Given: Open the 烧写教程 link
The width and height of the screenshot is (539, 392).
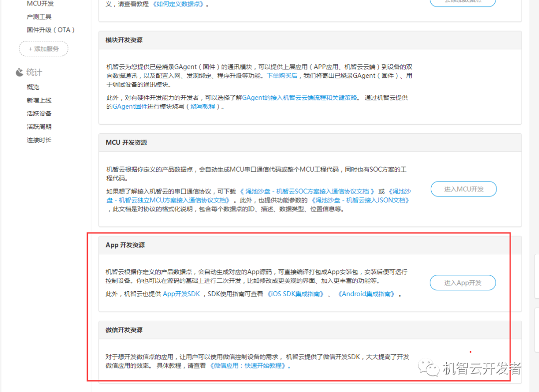Looking at the screenshot, I should point(203,107).
